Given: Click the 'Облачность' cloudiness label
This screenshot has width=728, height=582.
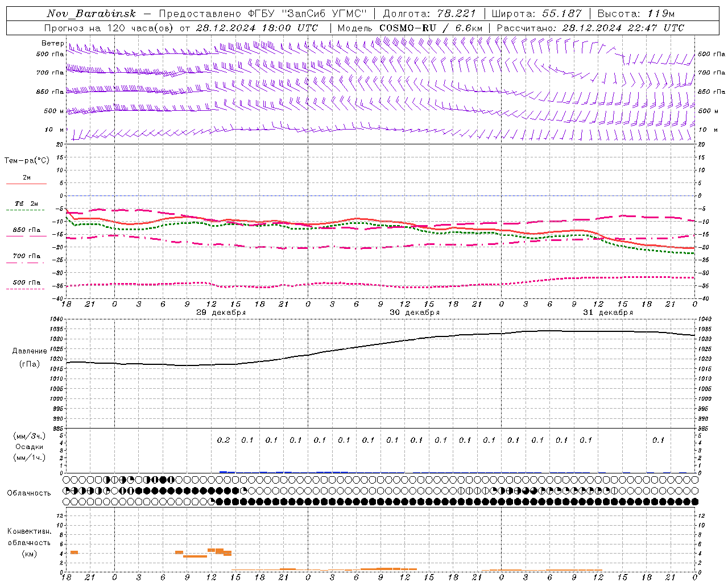Looking at the screenshot, I should coord(29,493).
